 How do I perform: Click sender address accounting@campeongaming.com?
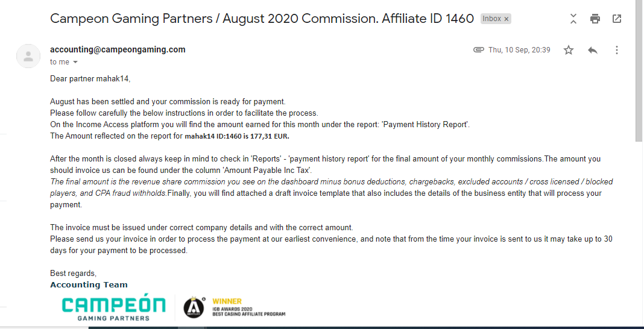point(118,49)
